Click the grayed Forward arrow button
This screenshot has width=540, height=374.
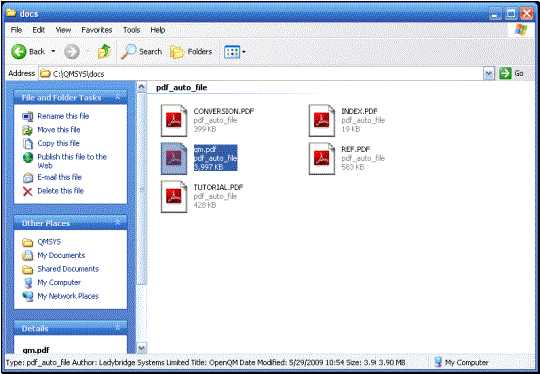coord(72,52)
